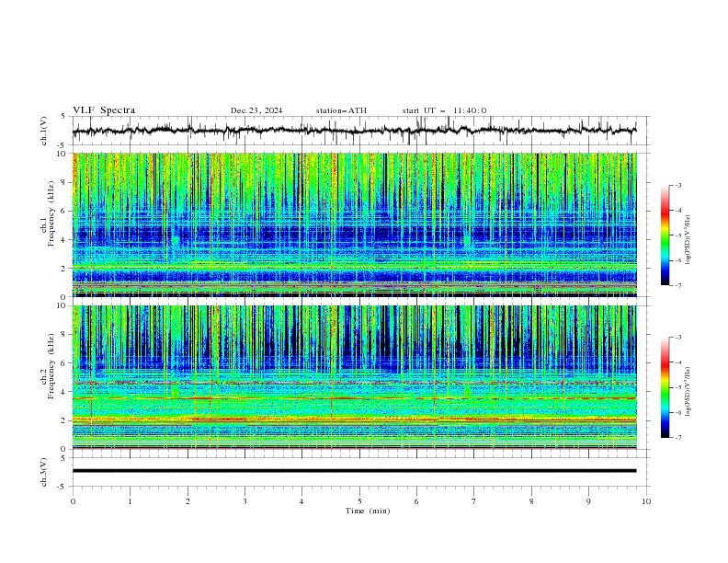The width and height of the screenshot is (728, 563).
Task: Click the '-3' value on upper colorbar
Action: pos(677,186)
